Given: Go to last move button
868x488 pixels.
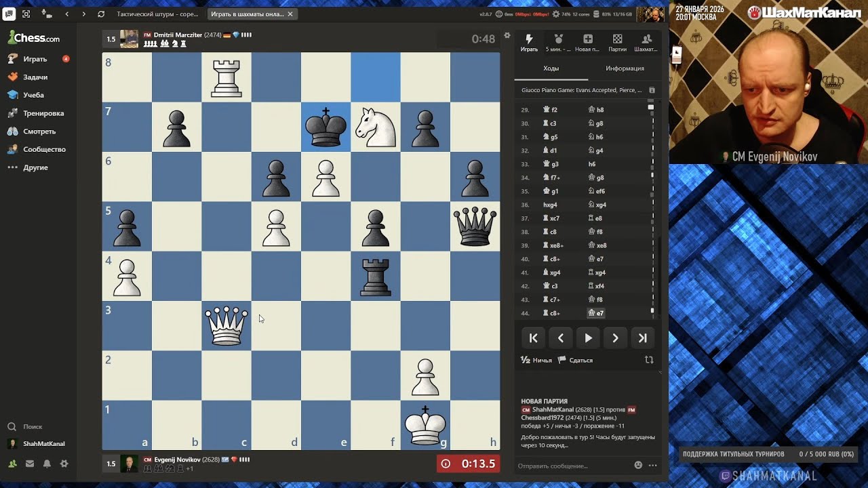Looking at the screenshot, I should coord(642,338).
